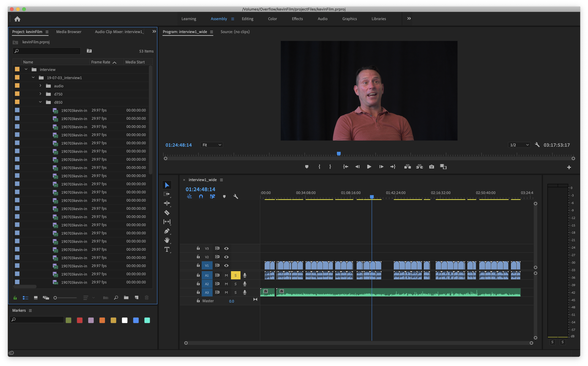Select the Ripple Edit tool
588x366 pixels.
tap(167, 203)
